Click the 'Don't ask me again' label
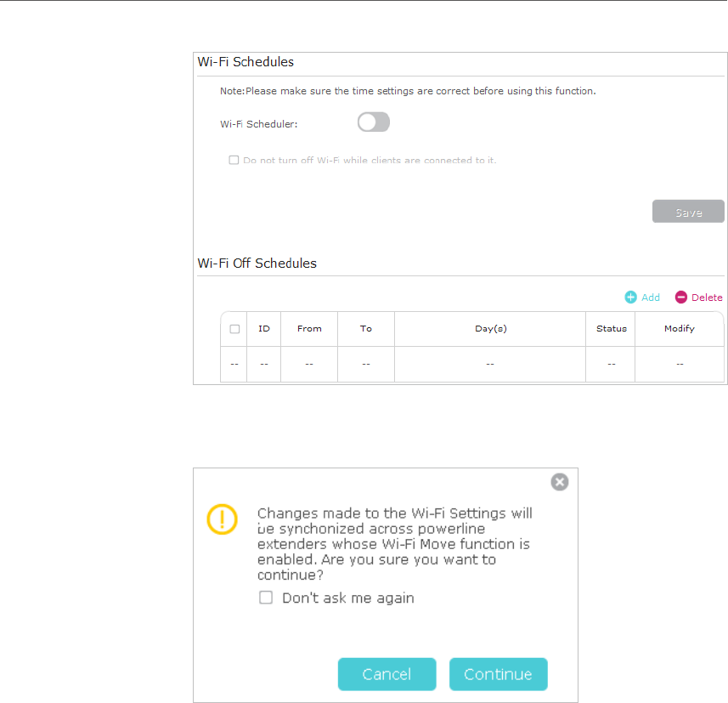Screen dimensions: 728x703 pos(347,598)
